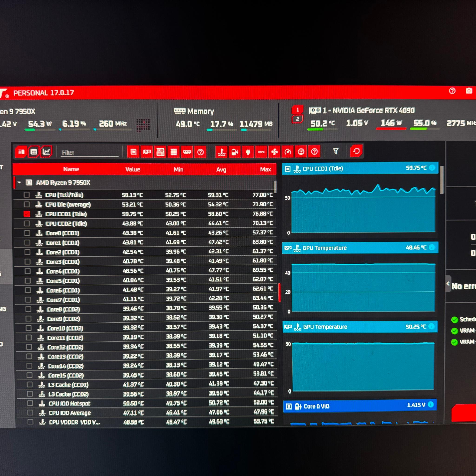476x476 pixels.
Task: Switch to the list view layout icon
Action: pyautogui.click(x=21, y=152)
